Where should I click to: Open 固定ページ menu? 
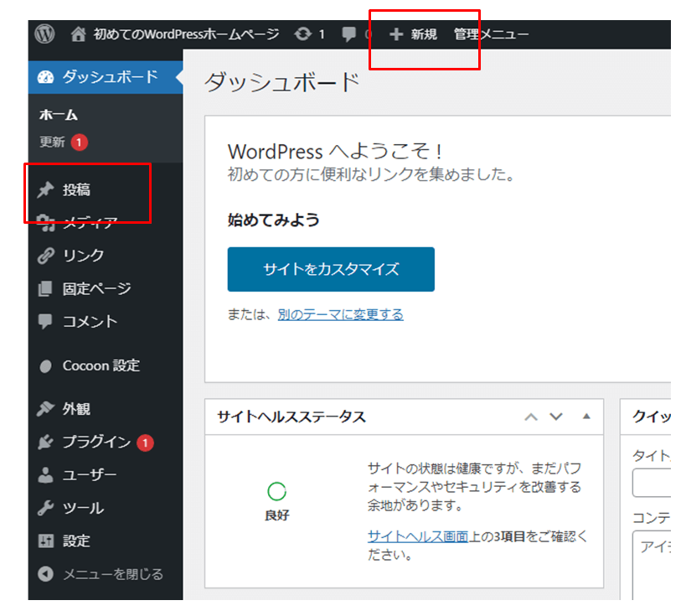[96, 288]
